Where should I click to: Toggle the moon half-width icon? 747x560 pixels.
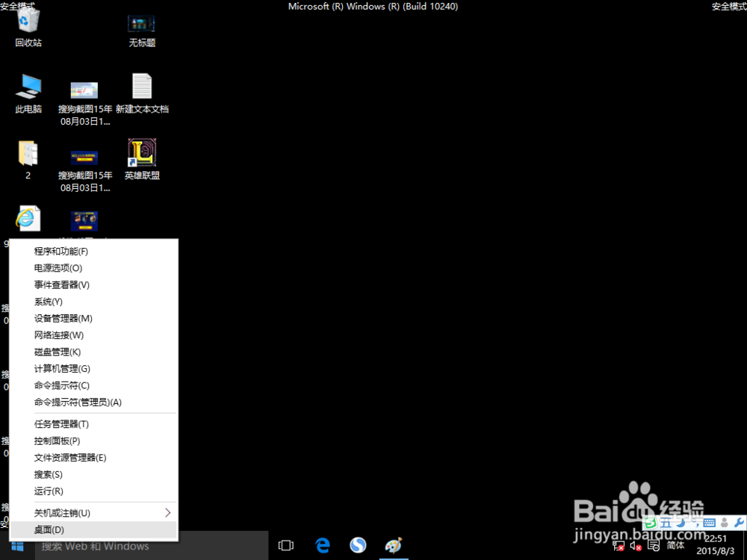[681, 523]
